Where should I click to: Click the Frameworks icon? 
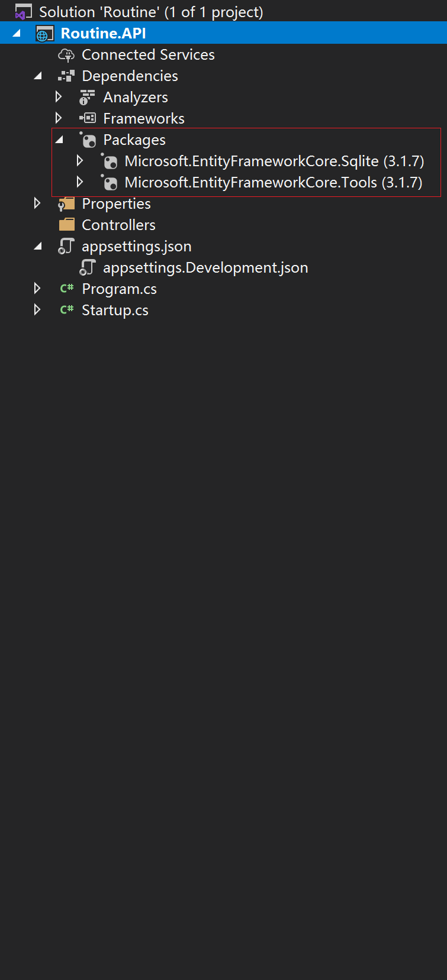coord(87,119)
